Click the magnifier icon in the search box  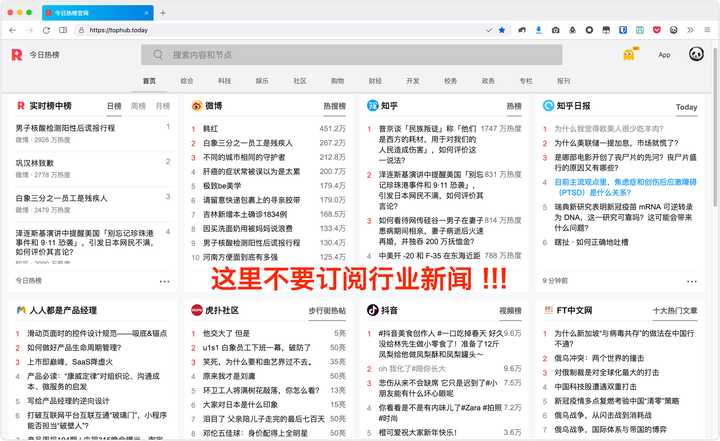click(x=158, y=55)
